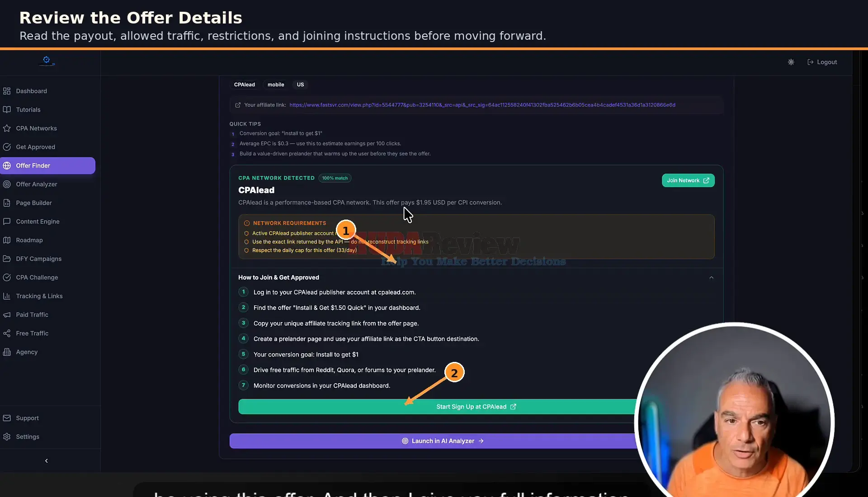
Task: Click the Support envelope icon
Action: [x=7, y=418]
